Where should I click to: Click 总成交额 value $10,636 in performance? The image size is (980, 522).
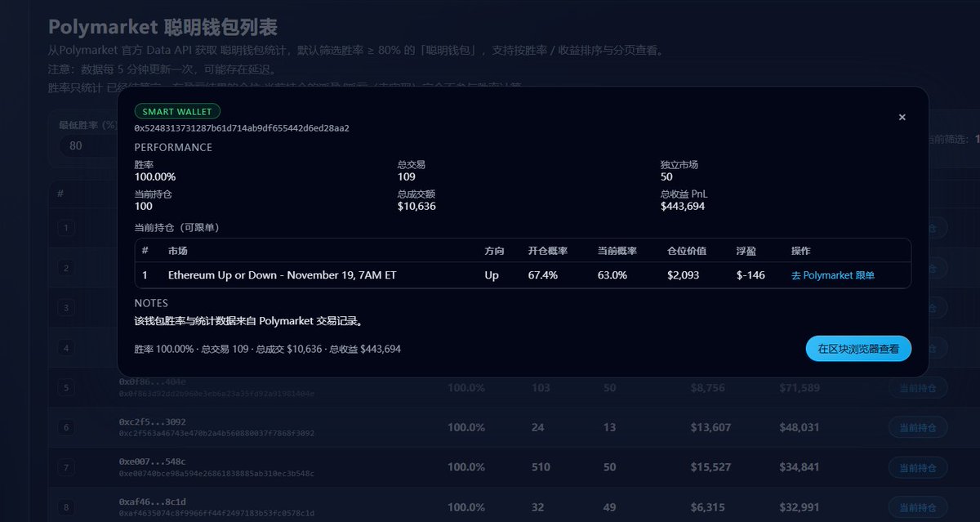tap(416, 206)
